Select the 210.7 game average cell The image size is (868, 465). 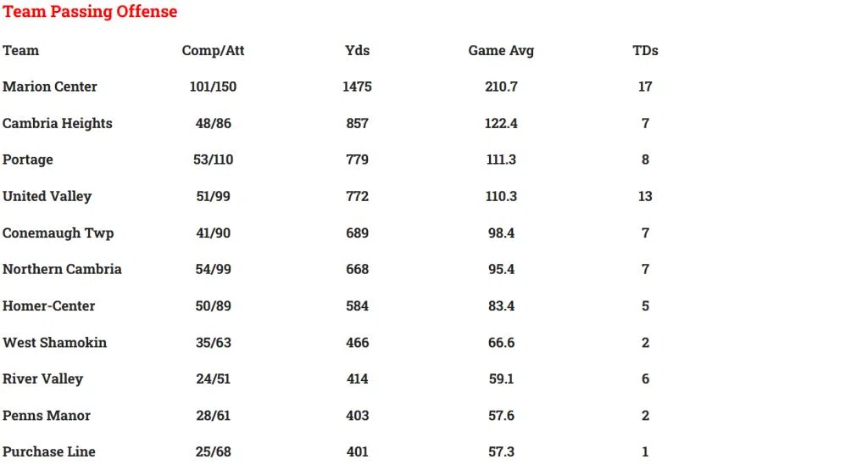tap(501, 87)
